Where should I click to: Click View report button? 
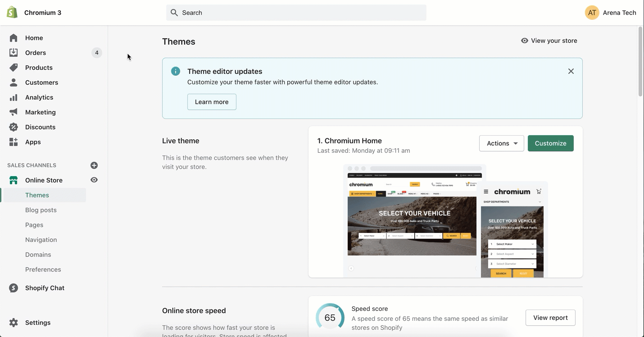(550, 318)
